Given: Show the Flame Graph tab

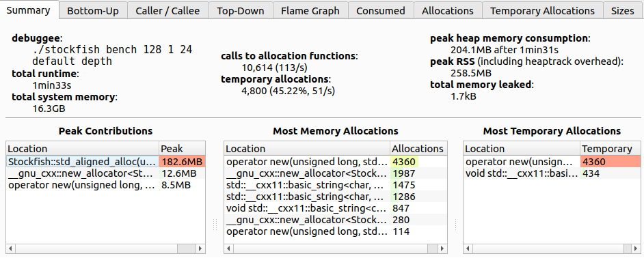Looking at the screenshot, I should pos(310,11).
